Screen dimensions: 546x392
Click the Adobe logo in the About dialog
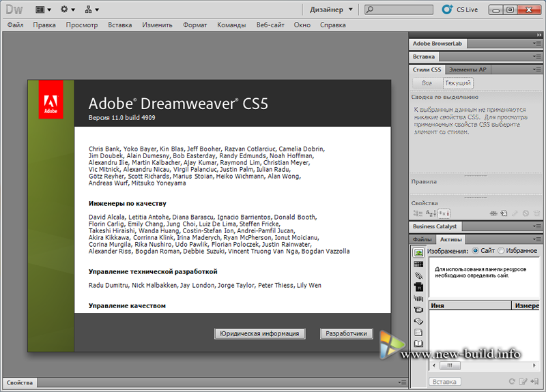tap(51, 100)
